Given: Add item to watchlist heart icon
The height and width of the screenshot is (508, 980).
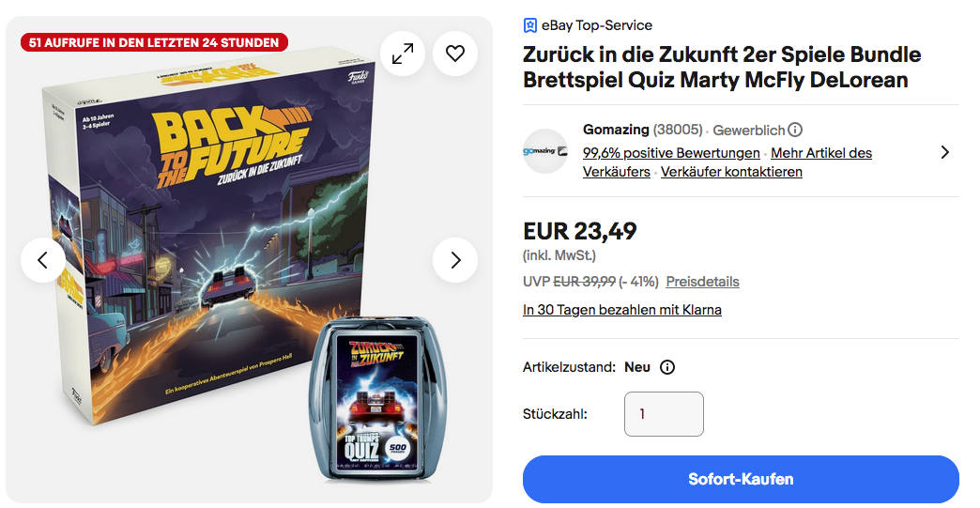Looking at the screenshot, I should point(455,54).
